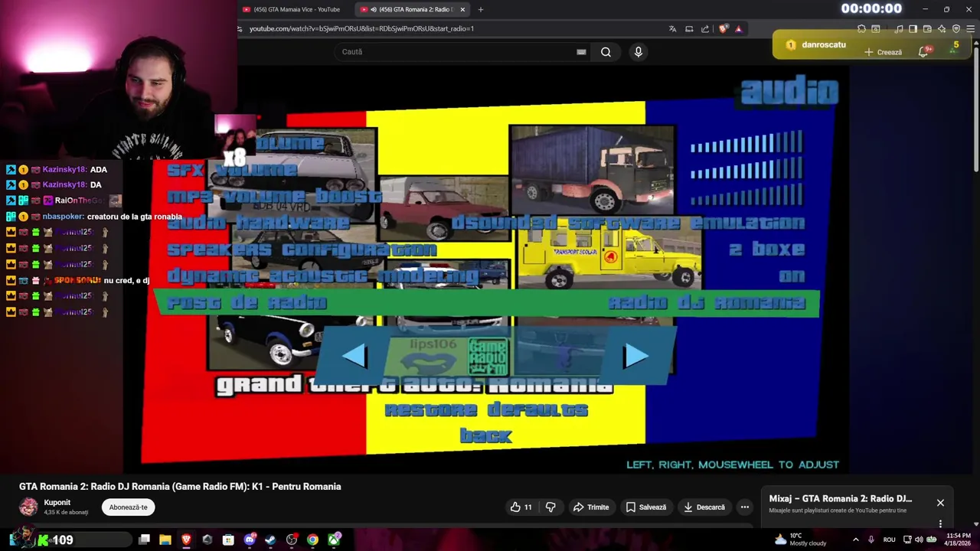The width and height of the screenshot is (980, 551).
Task: Click the left radio station arrow
Action: pyautogui.click(x=354, y=356)
